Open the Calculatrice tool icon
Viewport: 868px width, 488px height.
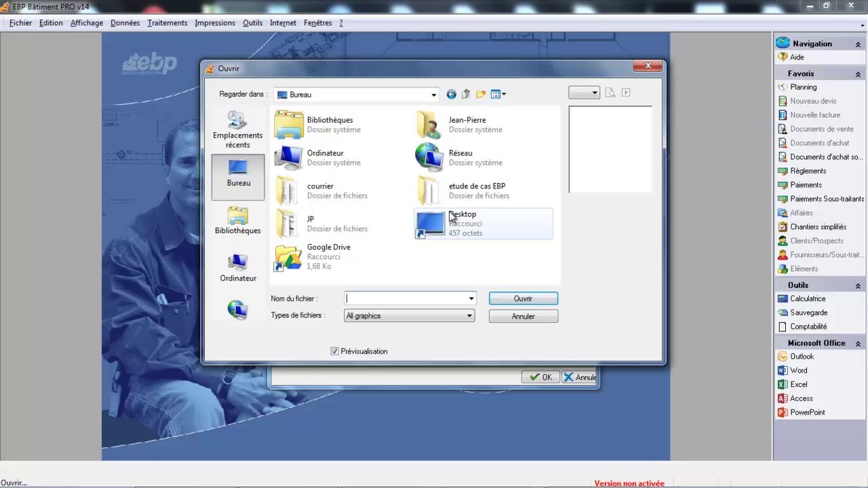tap(783, 299)
